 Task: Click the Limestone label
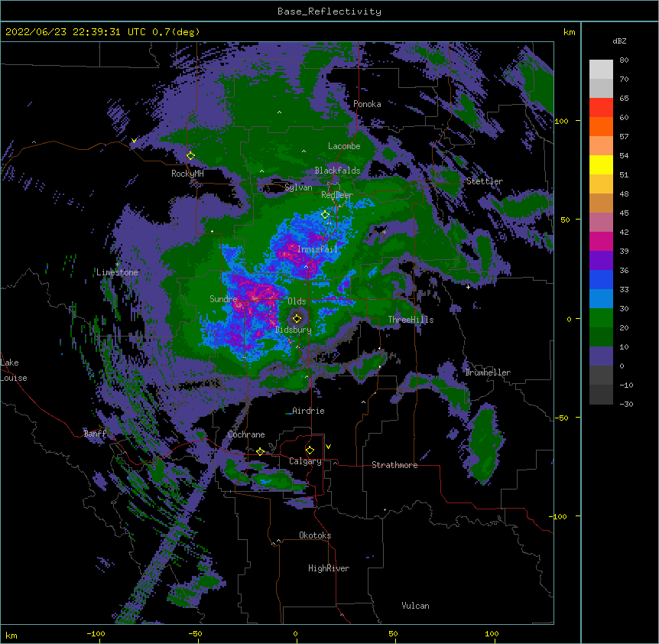click(x=117, y=272)
